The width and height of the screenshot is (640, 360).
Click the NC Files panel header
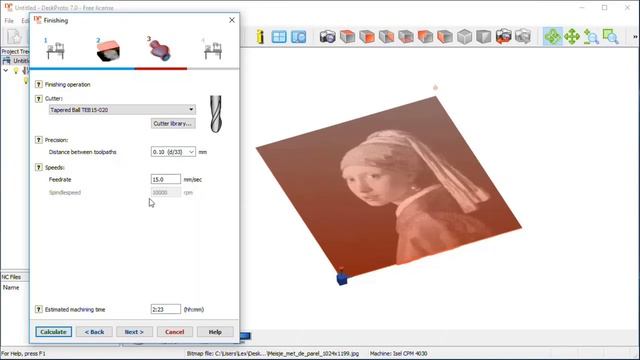pos(15,277)
